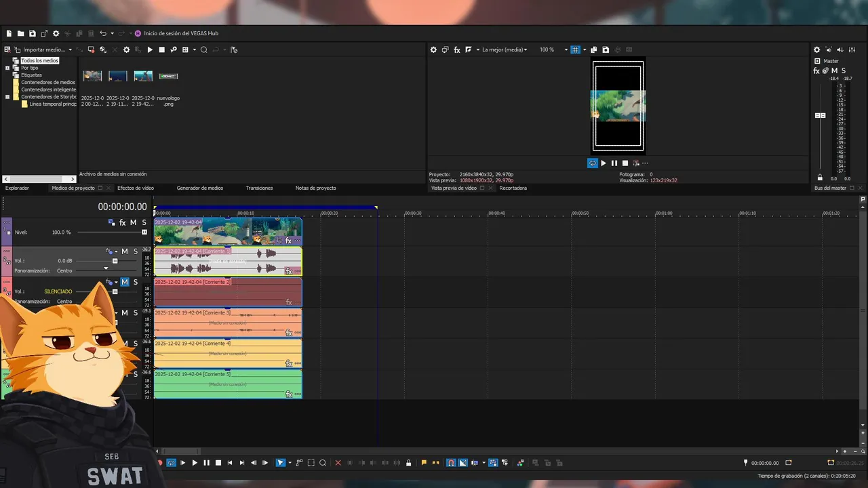868x488 pixels.
Task: Play from the video preview controls
Action: [604, 163]
